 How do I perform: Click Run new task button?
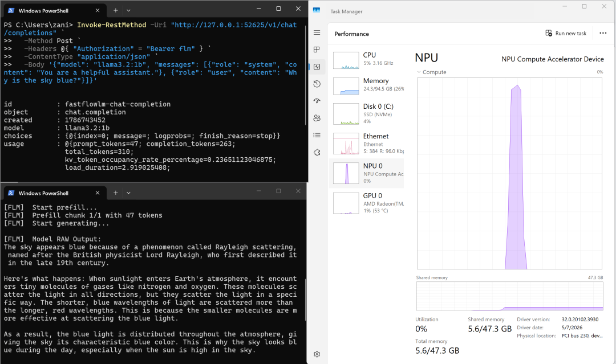[566, 34]
